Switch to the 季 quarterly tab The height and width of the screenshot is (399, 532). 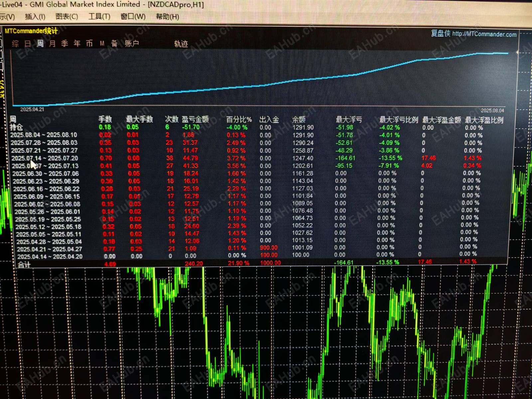pyautogui.click(x=65, y=44)
